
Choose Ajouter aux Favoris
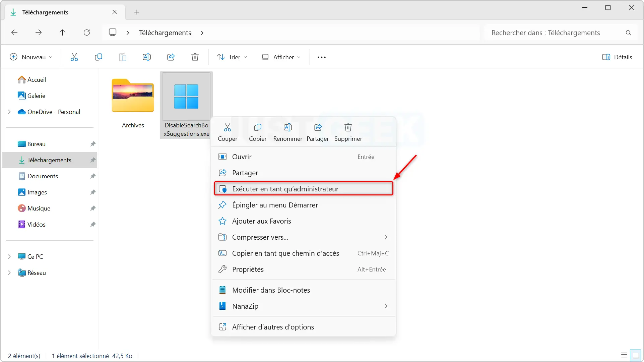pos(303,221)
